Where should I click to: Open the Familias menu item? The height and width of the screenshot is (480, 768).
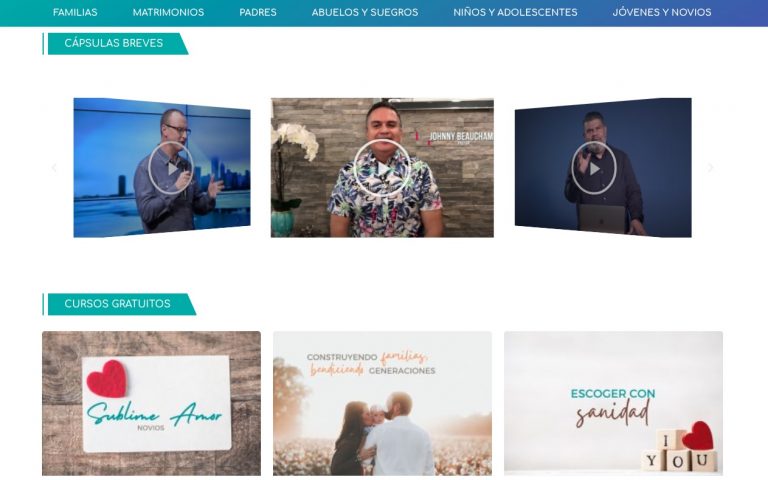(75, 12)
